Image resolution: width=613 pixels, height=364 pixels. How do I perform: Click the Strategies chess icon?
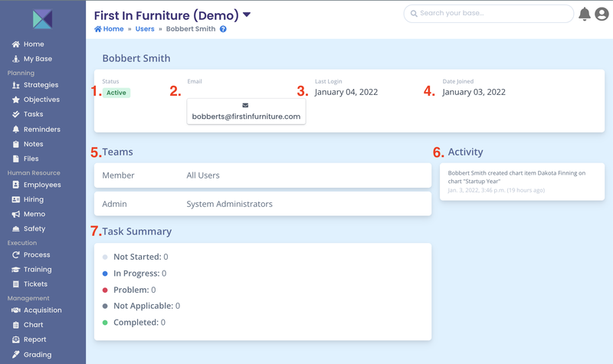pyautogui.click(x=15, y=85)
